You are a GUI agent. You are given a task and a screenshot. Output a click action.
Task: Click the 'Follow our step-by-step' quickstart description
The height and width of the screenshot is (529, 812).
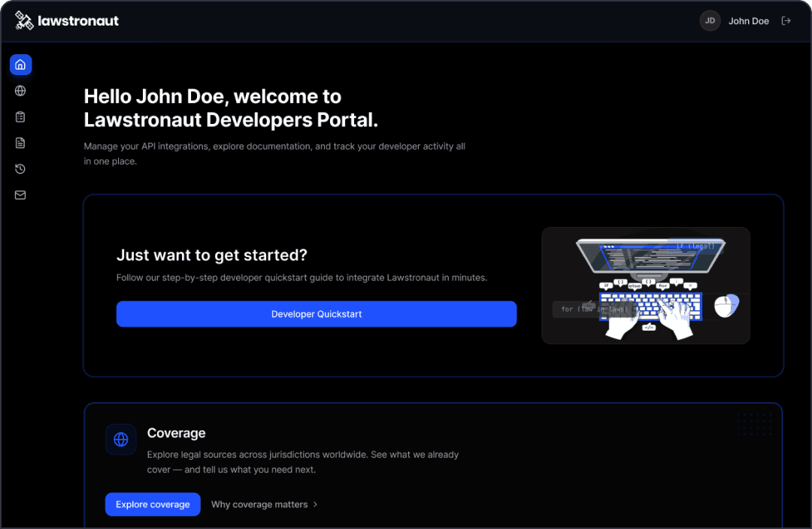point(301,277)
